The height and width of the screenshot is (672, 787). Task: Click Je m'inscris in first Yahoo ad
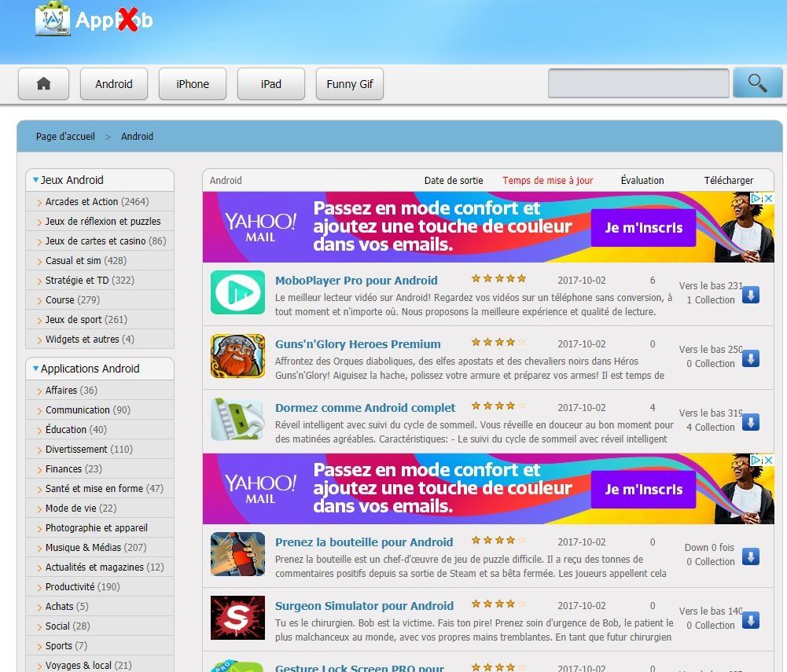(643, 228)
